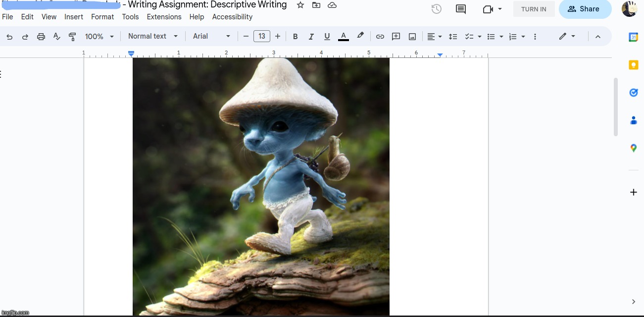Viewport: 644px width, 317px height.
Task: Open the Edit menu
Action: [27, 17]
